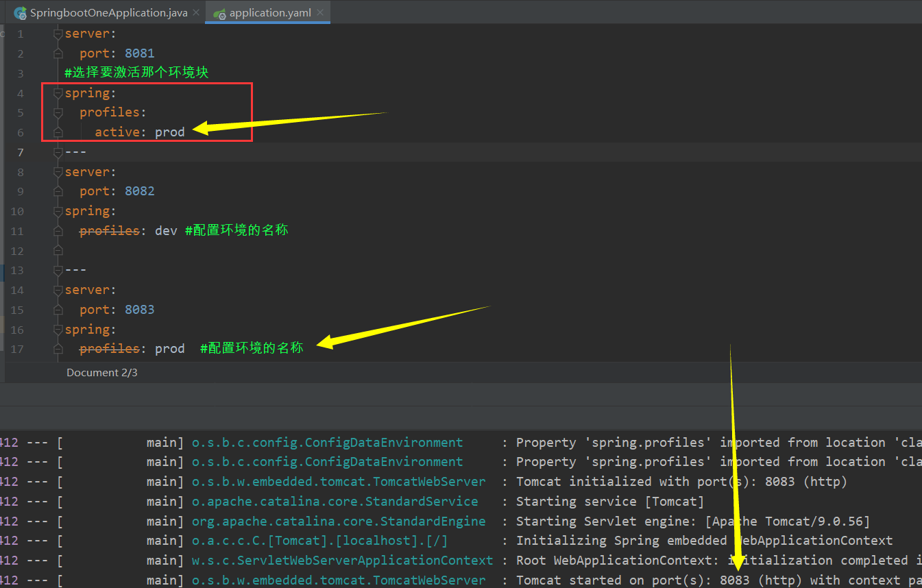
Task: Click the fold end marker on line 2
Action: pos(58,53)
